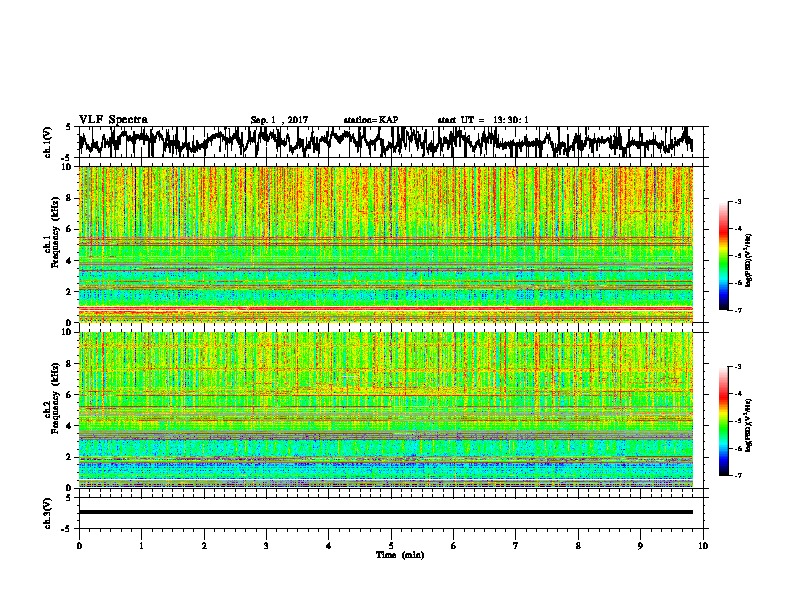This screenshot has height=612, width=792.
Task: Click the "Time (min)" axis label
Action: [400, 555]
